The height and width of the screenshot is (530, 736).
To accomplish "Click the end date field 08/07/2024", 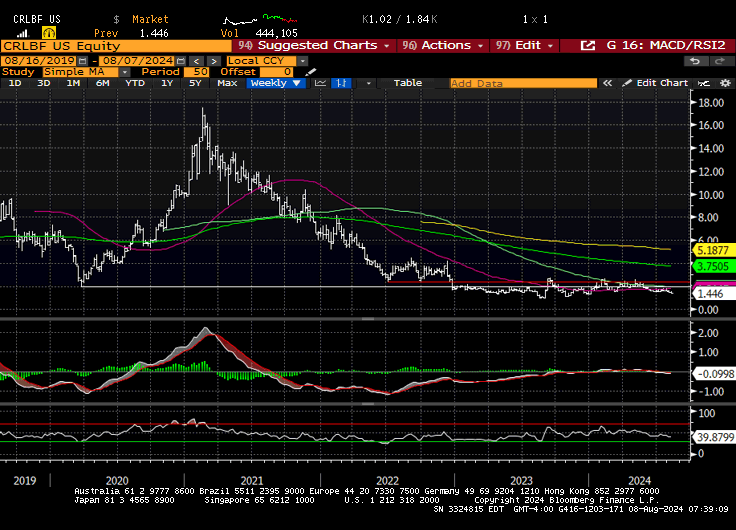I will (x=137, y=61).
